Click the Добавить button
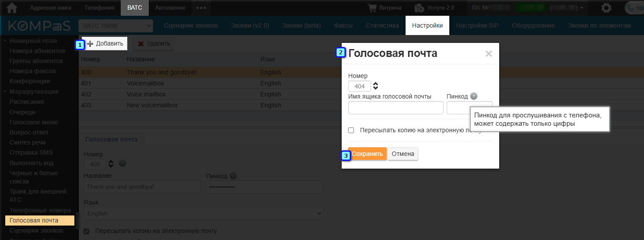This screenshot has height=240, width=644. (105, 44)
